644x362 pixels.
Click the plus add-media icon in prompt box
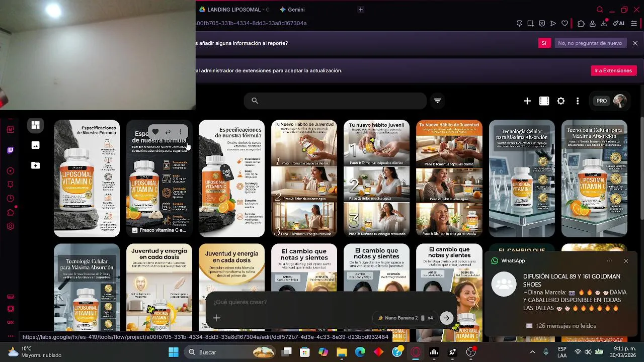(217, 318)
